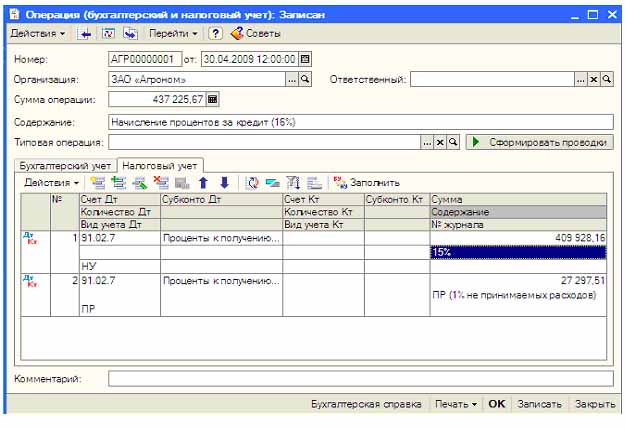
Task: Click the copy row icon with green plus
Action: pos(119,183)
